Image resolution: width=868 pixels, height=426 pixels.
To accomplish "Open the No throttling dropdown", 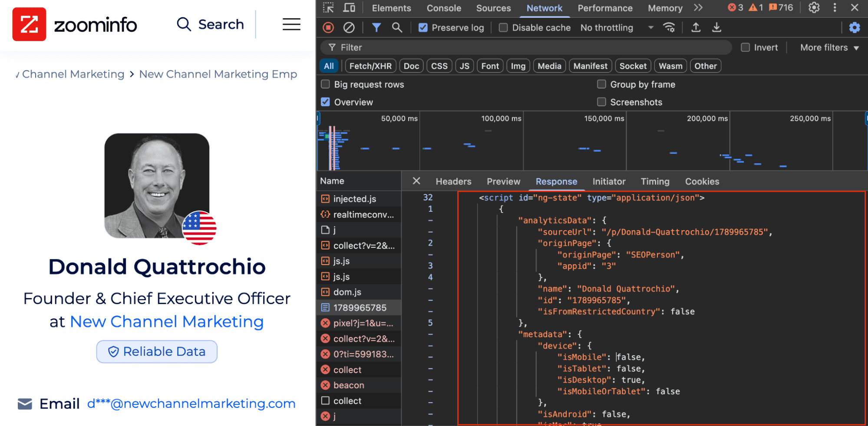I will coord(617,28).
